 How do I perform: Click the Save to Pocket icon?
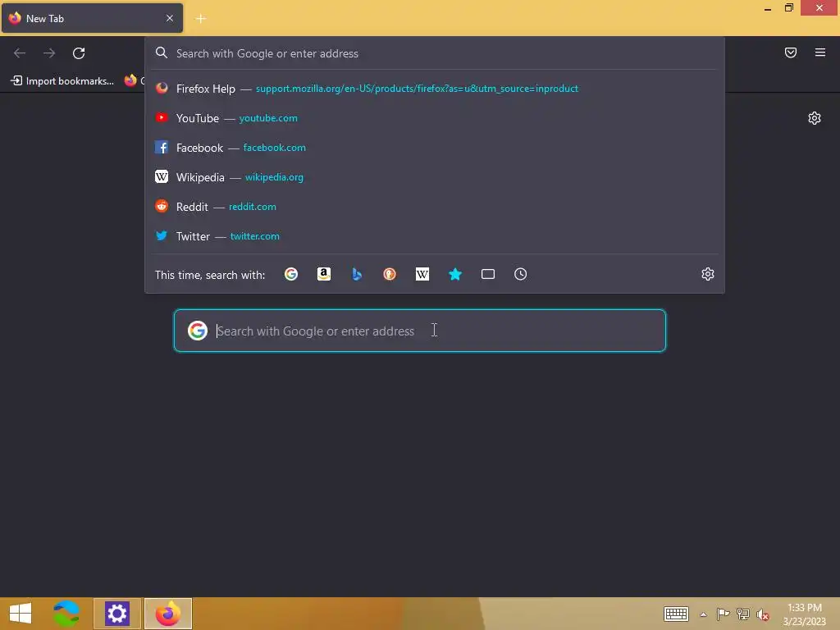pos(790,52)
